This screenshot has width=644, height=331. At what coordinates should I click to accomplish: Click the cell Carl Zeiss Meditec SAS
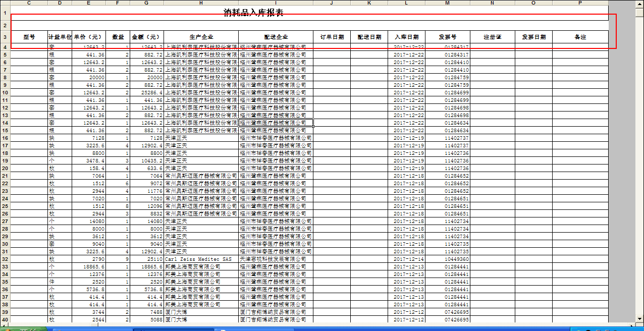pyautogui.click(x=201, y=259)
